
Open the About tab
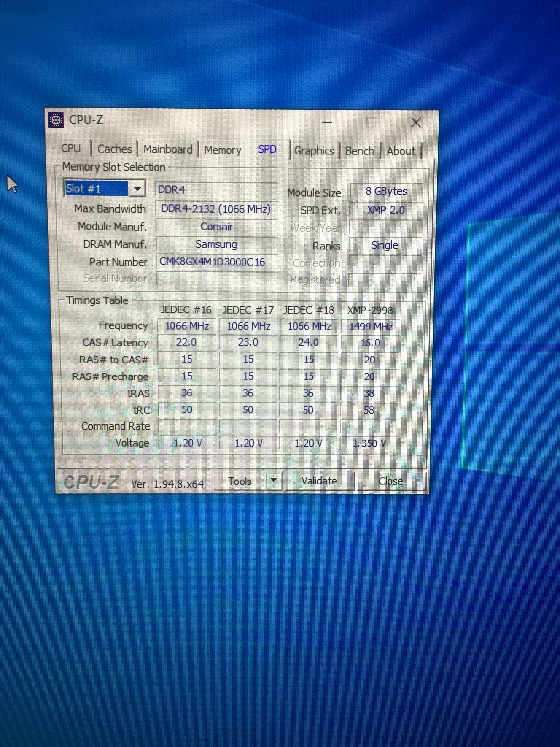(401, 151)
